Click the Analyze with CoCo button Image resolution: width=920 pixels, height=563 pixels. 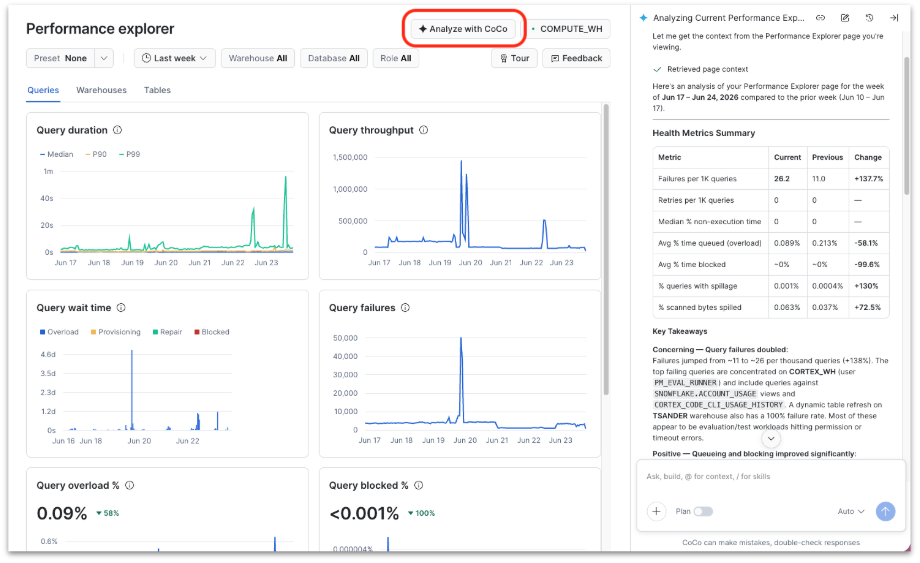pos(463,29)
